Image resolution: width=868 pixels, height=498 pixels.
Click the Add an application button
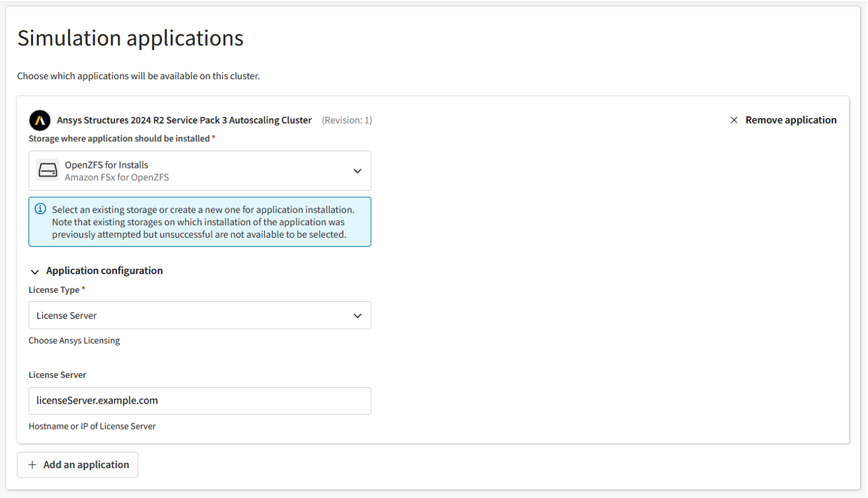(77, 464)
